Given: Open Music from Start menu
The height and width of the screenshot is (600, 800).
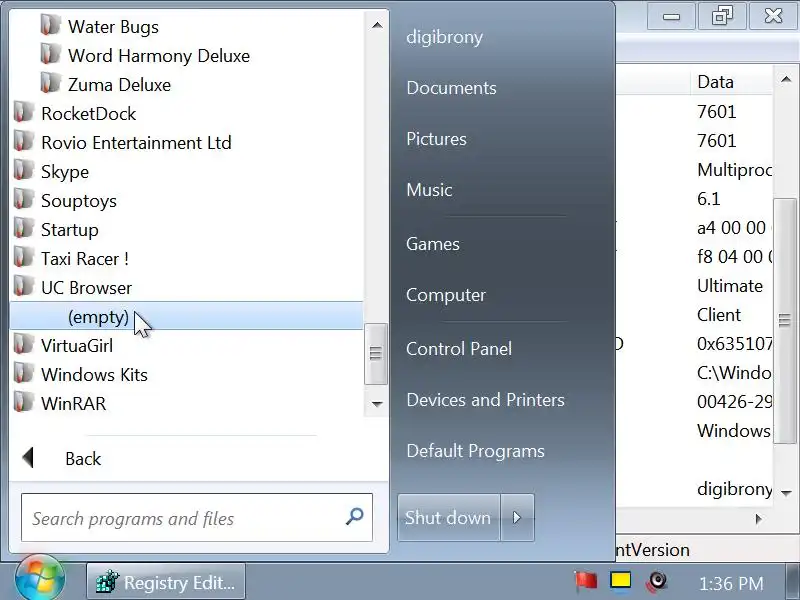Looking at the screenshot, I should pyautogui.click(x=429, y=190).
